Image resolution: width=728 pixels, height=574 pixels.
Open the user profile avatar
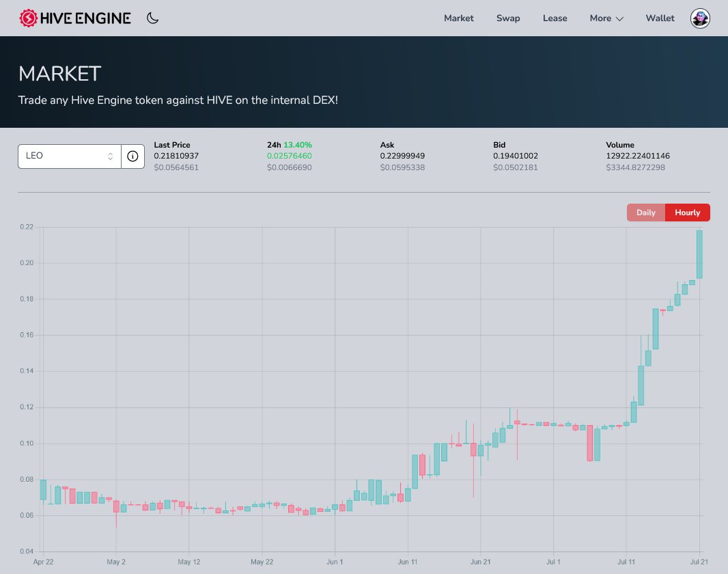[700, 18]
